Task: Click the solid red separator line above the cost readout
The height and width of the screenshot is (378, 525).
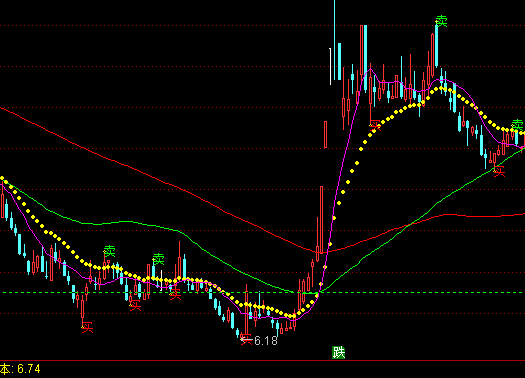Action: pyautogui.click(x=262, y=361)
